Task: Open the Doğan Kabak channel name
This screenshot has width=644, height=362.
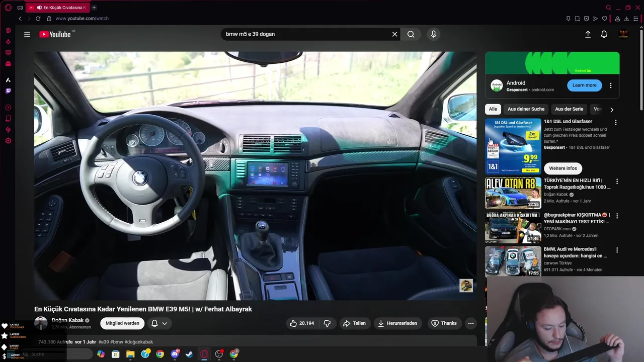Action: (67, 320)
